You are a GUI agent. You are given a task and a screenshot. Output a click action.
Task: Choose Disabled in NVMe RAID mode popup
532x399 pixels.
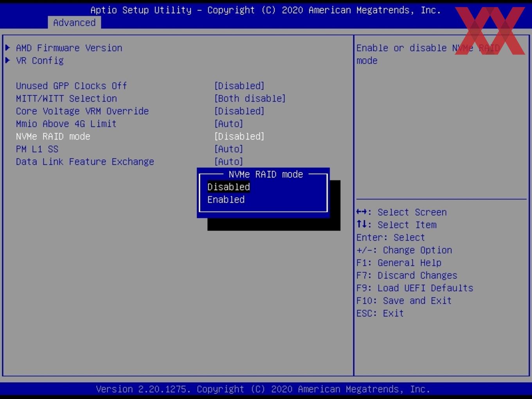click(x=228, y=187)
